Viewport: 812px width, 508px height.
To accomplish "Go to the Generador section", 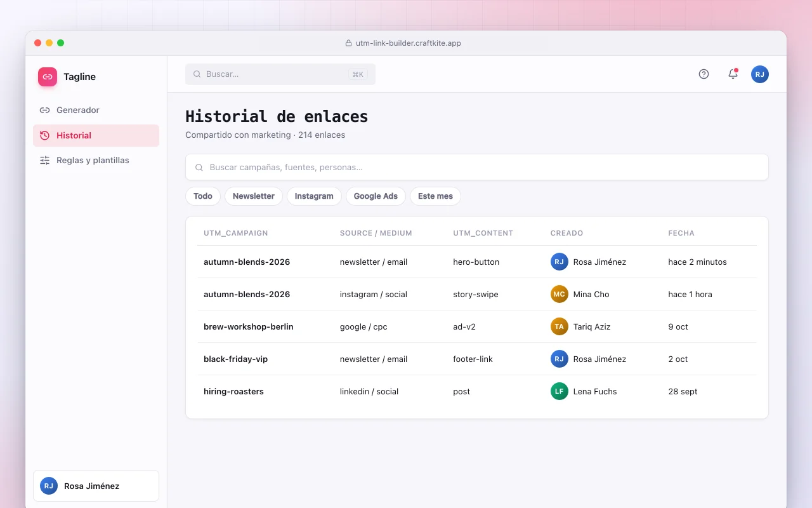I will pos(96,110).
